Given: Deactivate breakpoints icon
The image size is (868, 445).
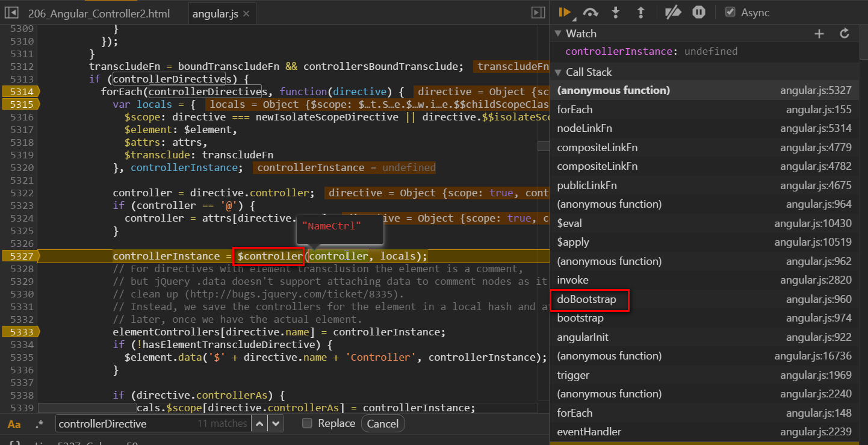Looking at the screenshot, I should pos(672,12).
